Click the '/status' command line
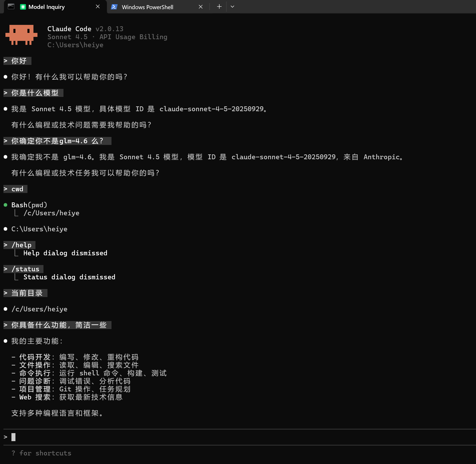This screenshot has width=476, height=464. pos(23,269)
